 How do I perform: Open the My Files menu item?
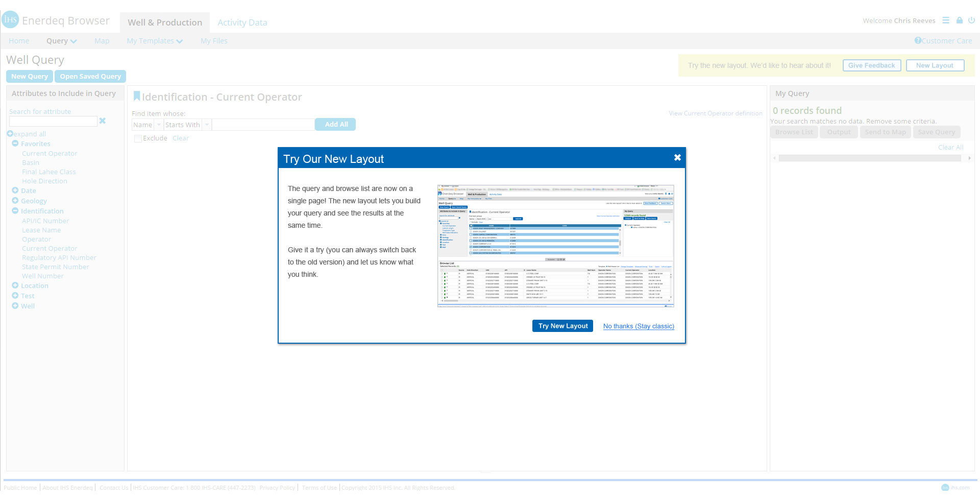(x=214, y=41)
